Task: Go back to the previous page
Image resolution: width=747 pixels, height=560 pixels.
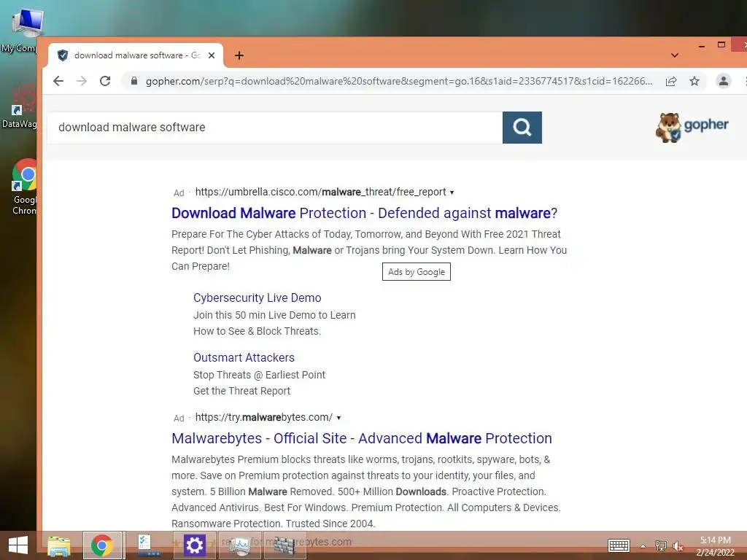Action: point(58,81)
